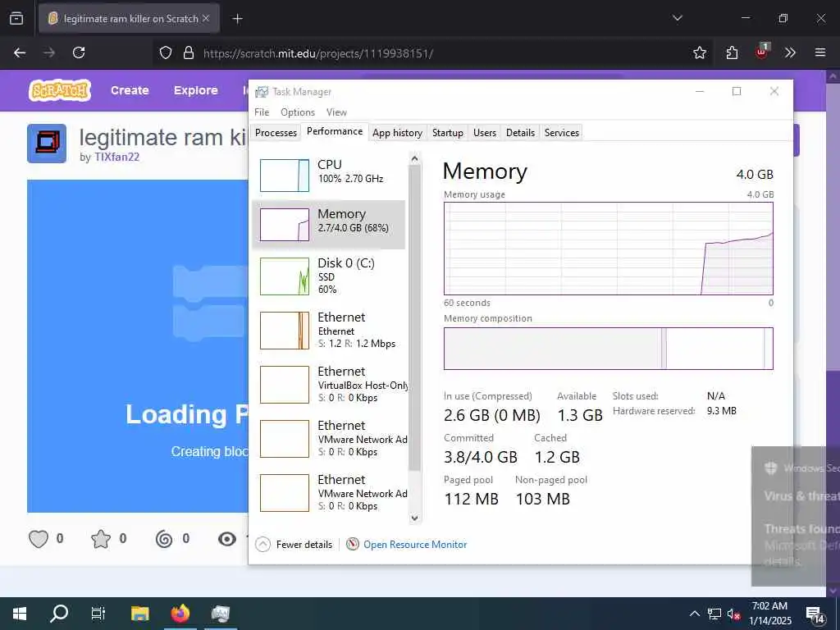Screen dimensions: 840x630
Task: Select the Ethernet 1.2 Mbps entry
Action: point(328,330)
